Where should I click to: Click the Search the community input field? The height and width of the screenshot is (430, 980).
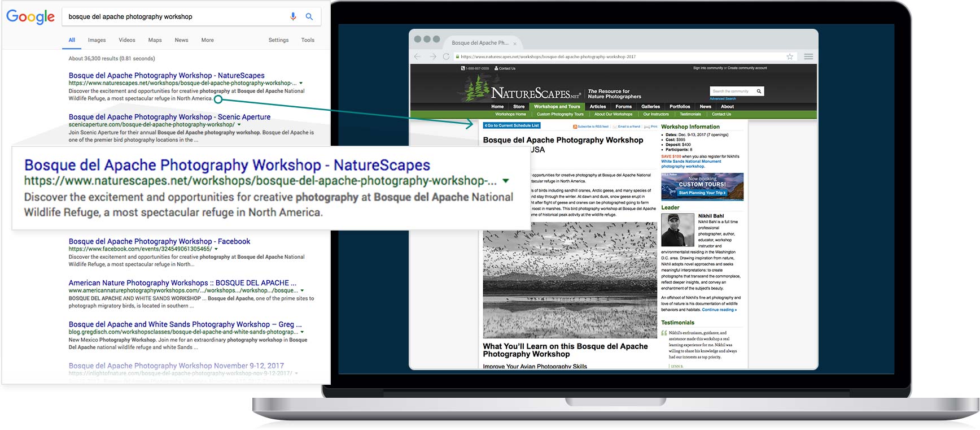point(732,91)
